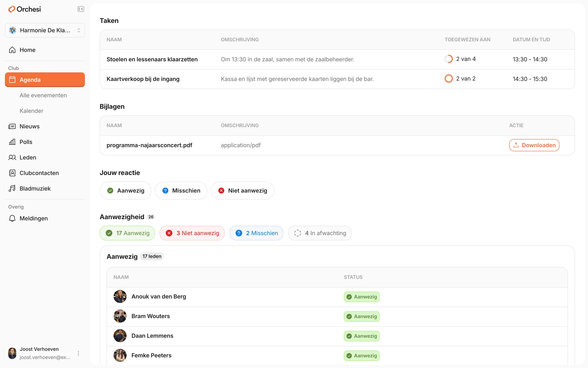Open Clubcontacten
The image size is (588, 368).
coord(45,173)
